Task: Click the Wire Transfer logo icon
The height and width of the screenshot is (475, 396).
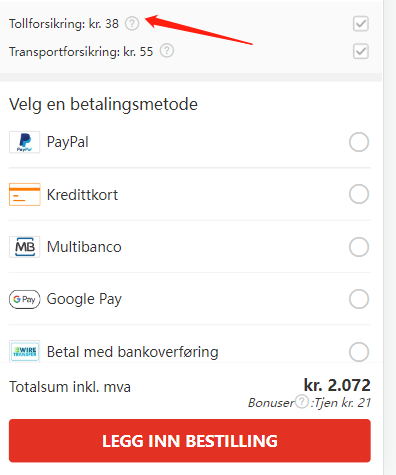Action: (x=24, y=351)
